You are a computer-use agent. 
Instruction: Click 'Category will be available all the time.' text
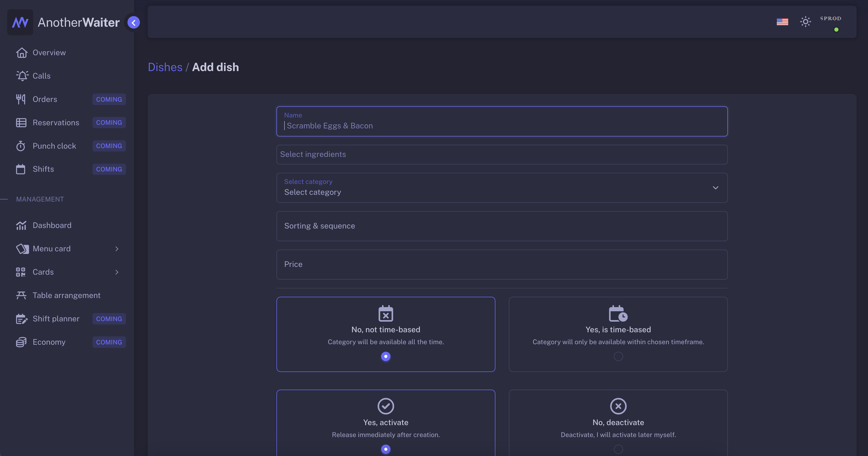pyautogui.click(x=386, y=342)
